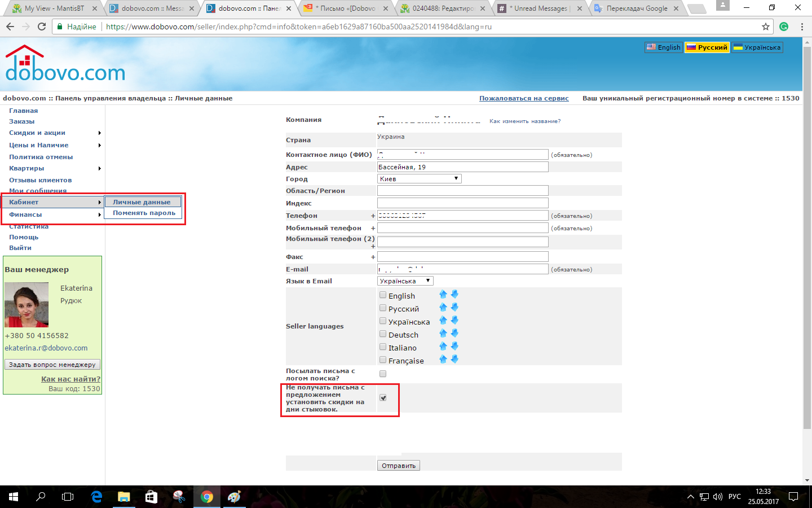Screen dimensions: 812x508
Task: Click Задать вопрос менеджеру button
Action: click(x=52, y=365)
